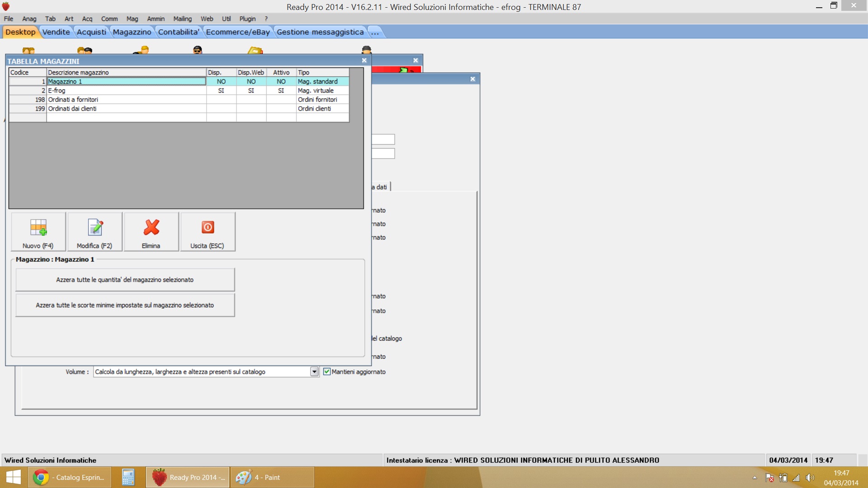Screen dimensions: 868x488
Task: Click the Ordini fornitori type cell
Action: tap(323, 99)
